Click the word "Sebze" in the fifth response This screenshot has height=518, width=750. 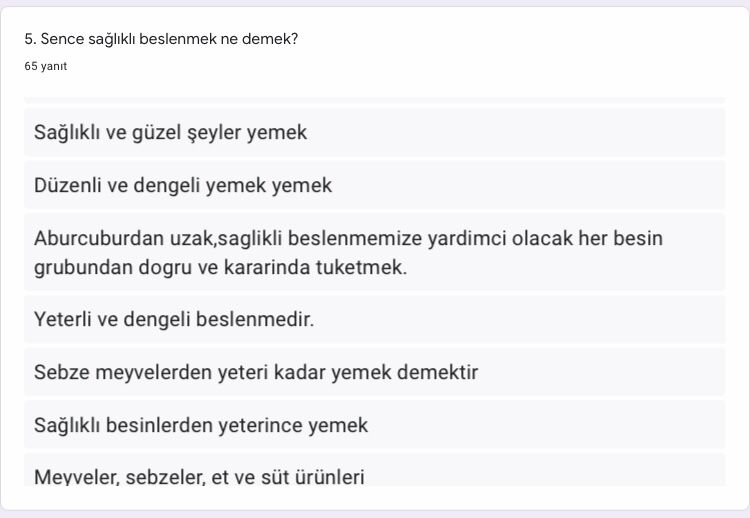click(61, 373)
